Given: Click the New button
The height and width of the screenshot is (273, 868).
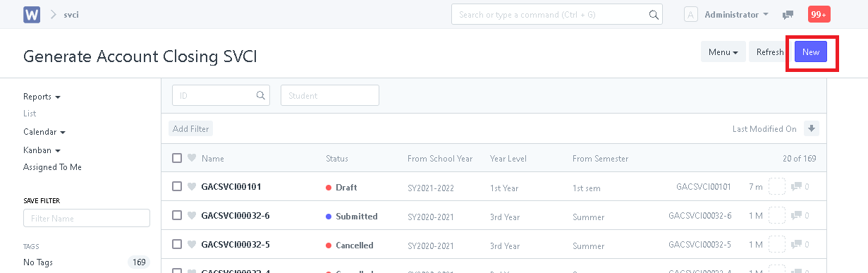Looking at the screenshot, I should (x=810, y=52).
